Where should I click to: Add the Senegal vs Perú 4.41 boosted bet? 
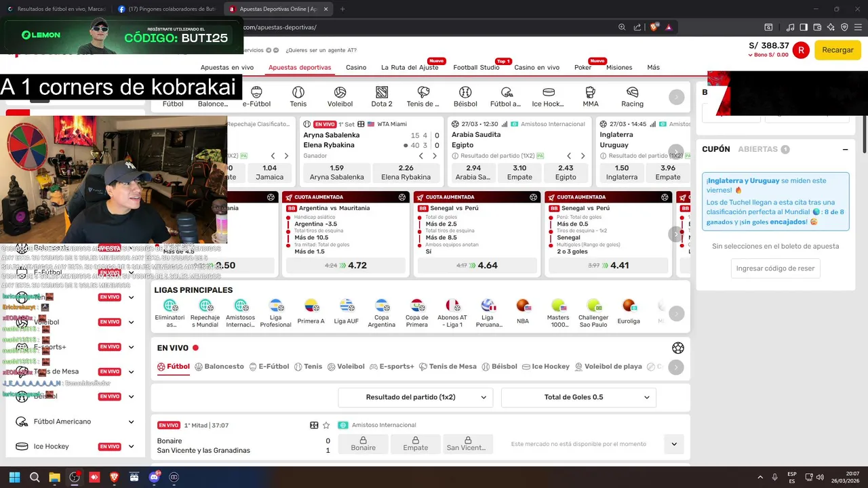(610, 266)
